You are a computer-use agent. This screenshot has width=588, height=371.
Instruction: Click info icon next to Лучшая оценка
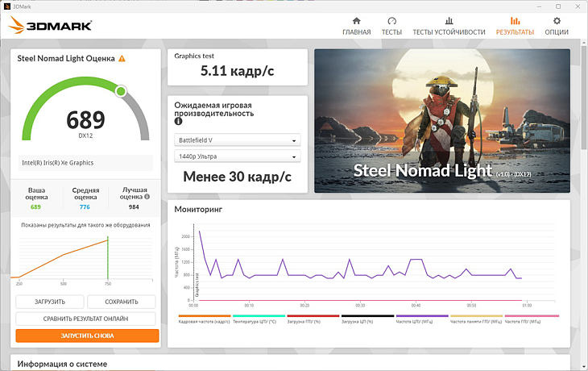tap(146, 197)
